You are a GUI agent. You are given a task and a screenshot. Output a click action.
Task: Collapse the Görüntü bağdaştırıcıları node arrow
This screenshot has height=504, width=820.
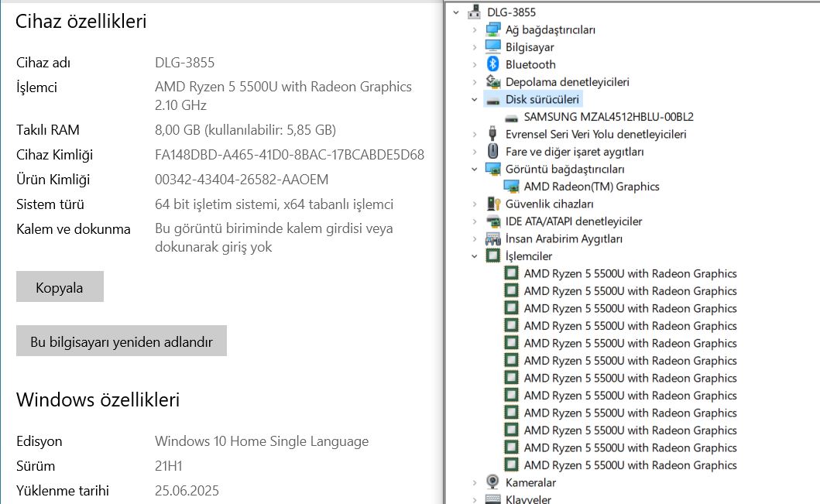[x=475, y=169]
